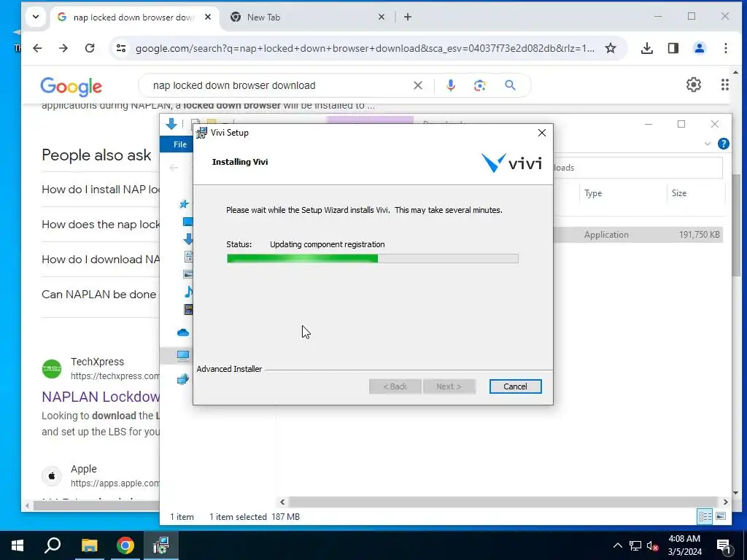Image resolution: width=747 pixels, height=560 pixels.
Task: Click the TechXpress site name
Action: click(x=97, y=362)
